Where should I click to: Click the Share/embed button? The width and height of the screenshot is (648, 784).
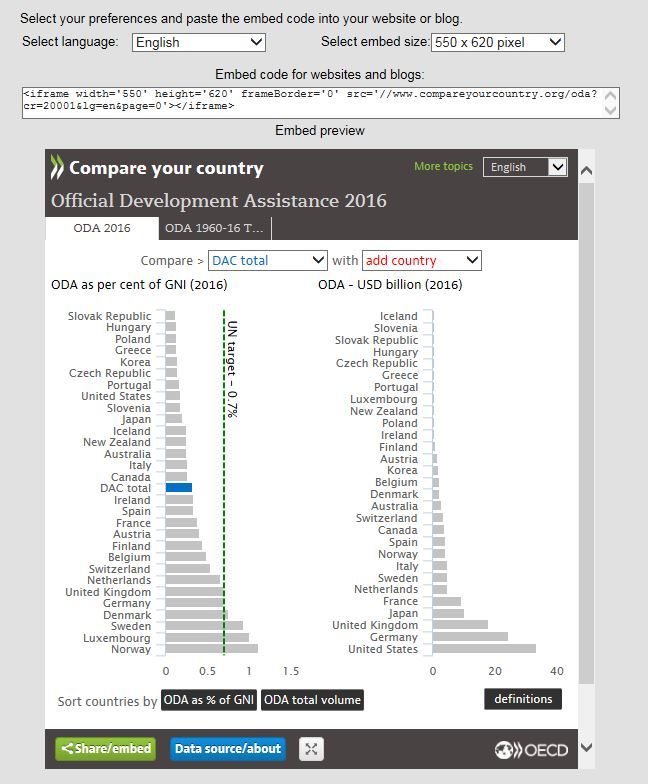tap(106, 749)
